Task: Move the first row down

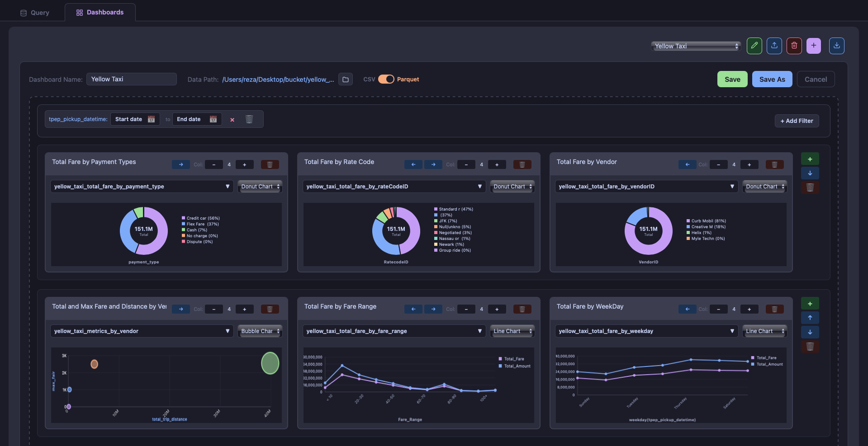Action: point(810,173)
